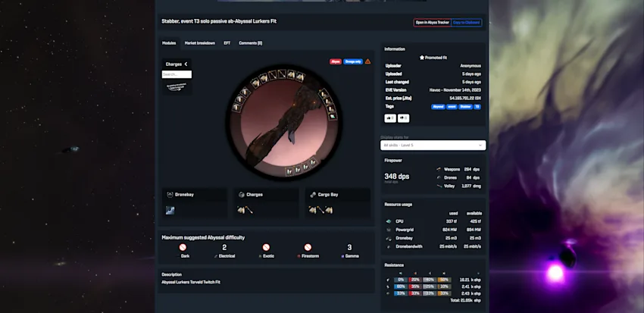Switch to the Modules tab
Screen dimensions: 644x313
pos(169,43)
